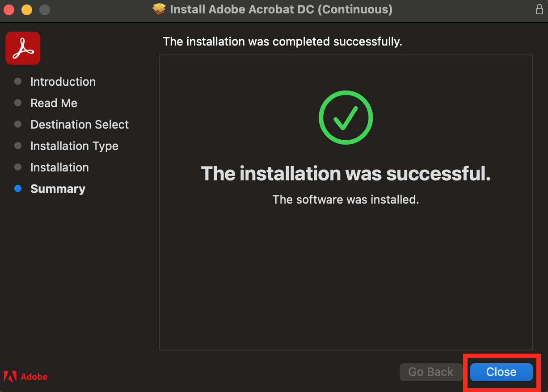Minimize the installer with the yellow button
This screenshot has width=548, height=392.
27,9
